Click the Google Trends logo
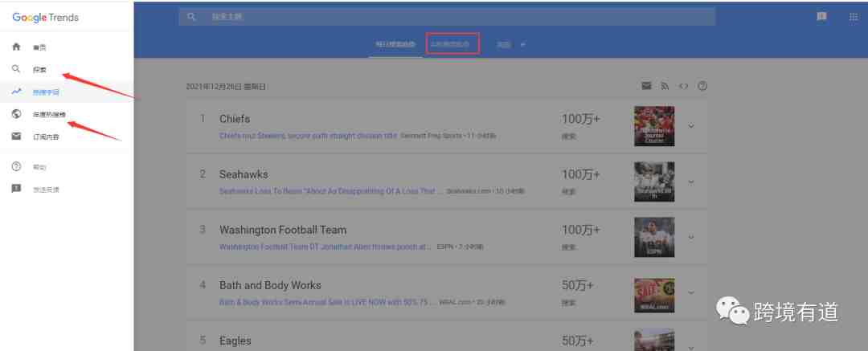This screenshot has height=351, width=868. pos(45,18)
